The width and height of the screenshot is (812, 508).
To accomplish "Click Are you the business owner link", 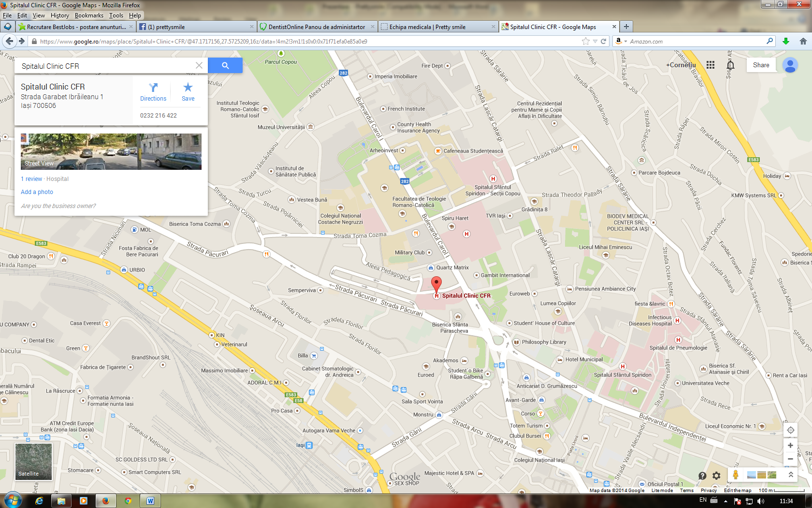I will [x=58, y=206].
